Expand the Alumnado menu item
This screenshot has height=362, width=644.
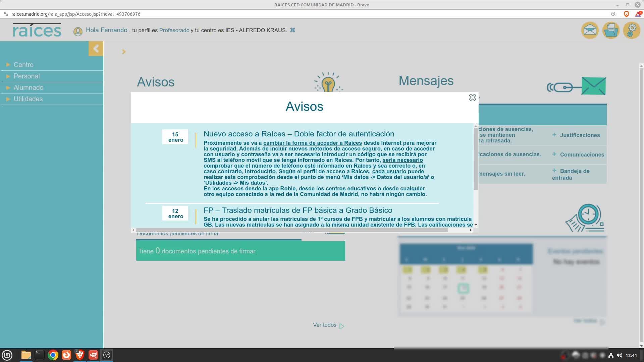coord(28,87)
